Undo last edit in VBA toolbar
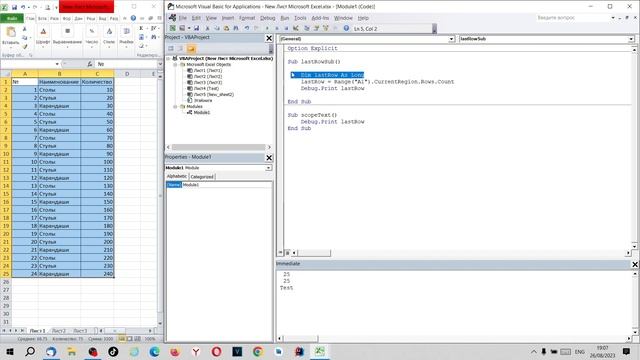The height and width of the screenshot is (360, 640). click(247, 28)
